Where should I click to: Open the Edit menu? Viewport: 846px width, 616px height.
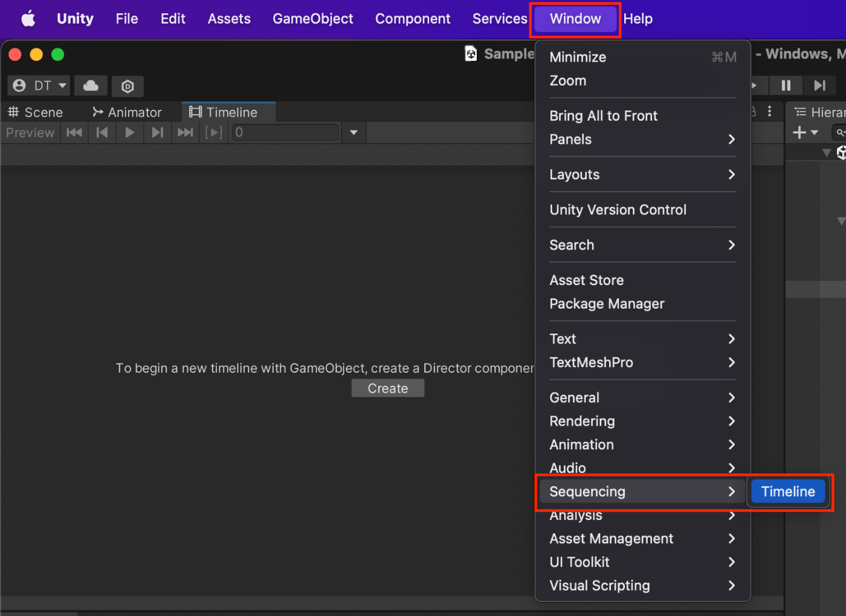(x=173, y=19)
